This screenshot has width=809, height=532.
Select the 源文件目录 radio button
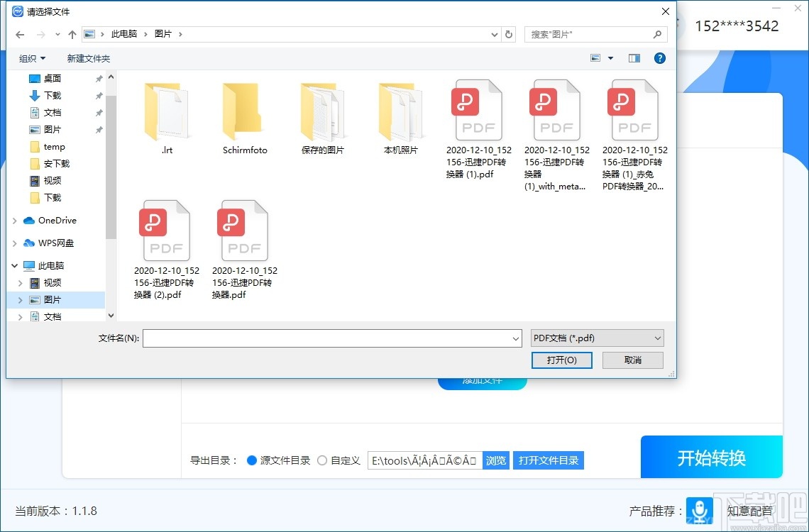(253, 460)
